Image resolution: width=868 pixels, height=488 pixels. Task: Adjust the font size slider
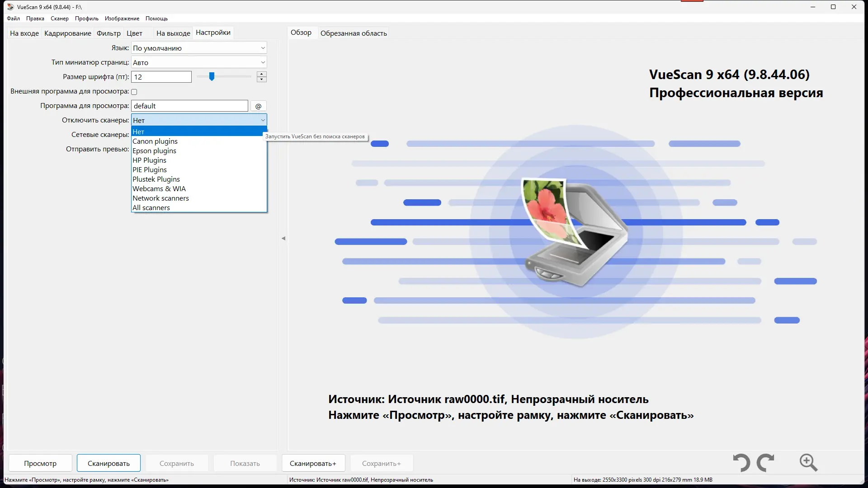click(212, 76)
